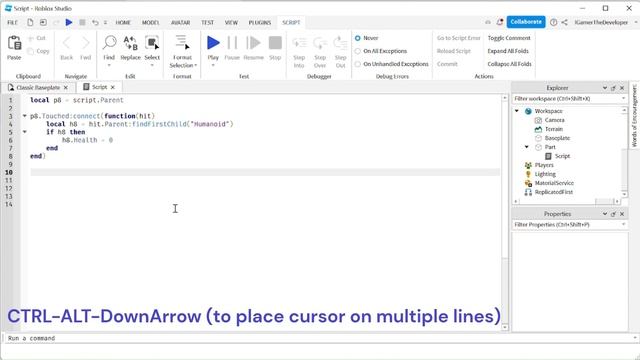Click the share icon near username
The height and width of the screenshot is (360, 640).
[x=564, y=22]
